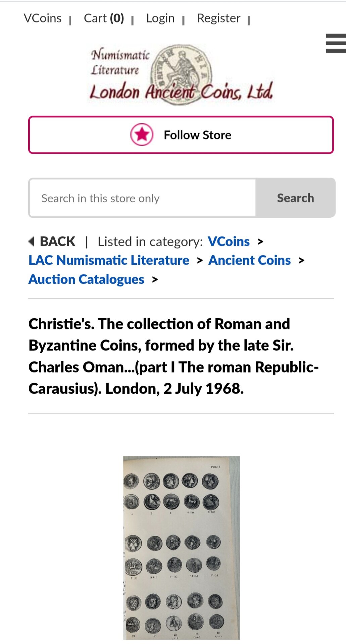Click the Christie's catalogue title heading
Screen dimensions: 346x644
click(x=174, y=356)
